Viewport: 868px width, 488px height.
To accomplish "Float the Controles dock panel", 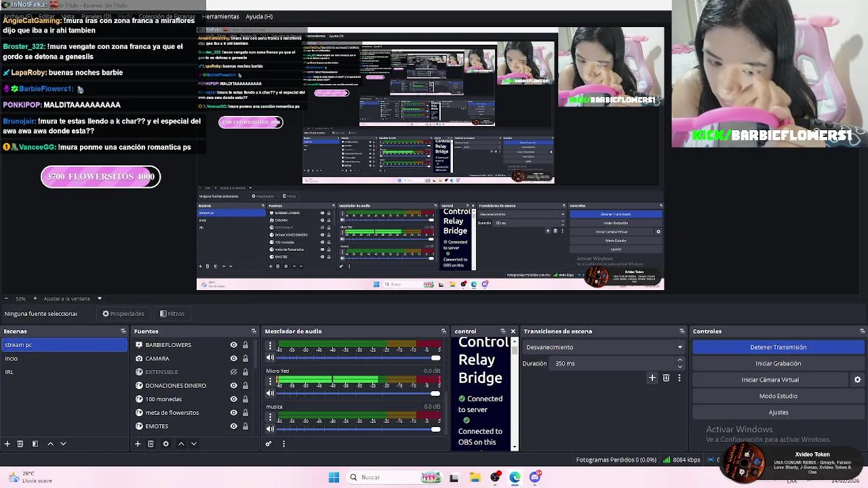I will (x=861, y=331).
